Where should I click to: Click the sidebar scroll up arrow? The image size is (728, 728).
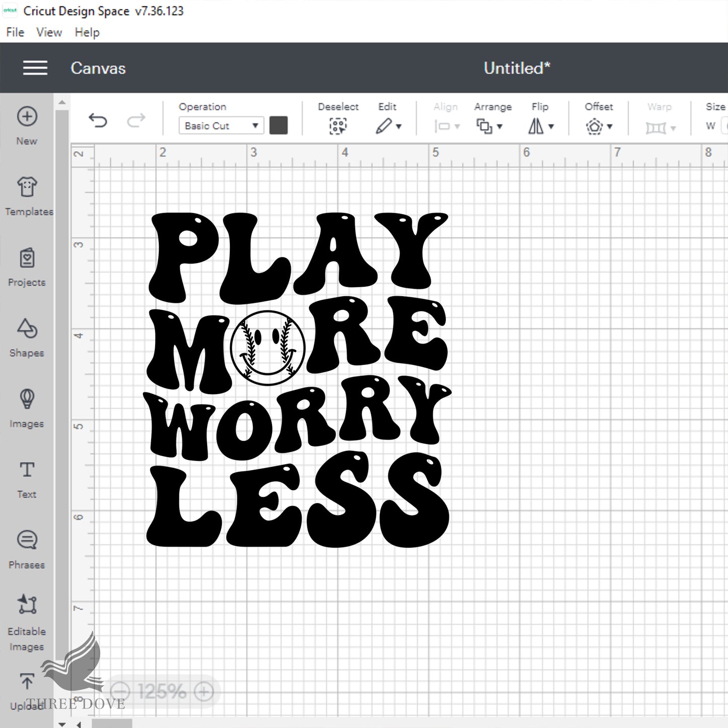(61, 102)
